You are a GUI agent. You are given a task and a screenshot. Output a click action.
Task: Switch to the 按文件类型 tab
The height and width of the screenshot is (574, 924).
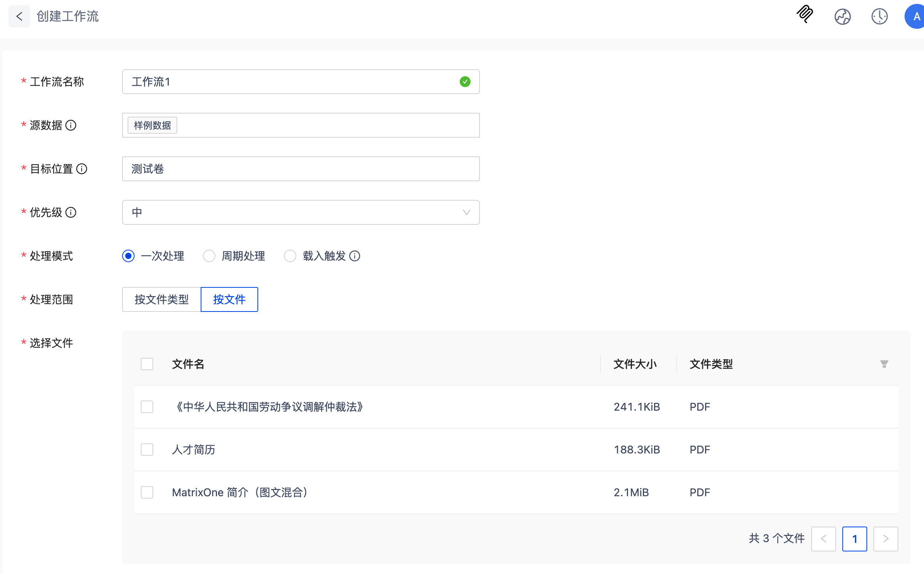161,299
